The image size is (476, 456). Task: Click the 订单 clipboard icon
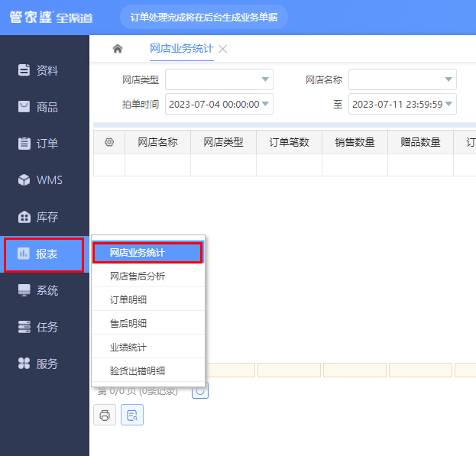24,144
